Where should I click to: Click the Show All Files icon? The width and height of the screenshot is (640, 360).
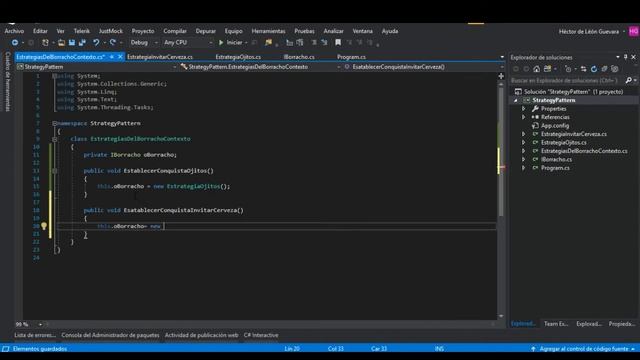pyautogui.click(x=615, y=69)
